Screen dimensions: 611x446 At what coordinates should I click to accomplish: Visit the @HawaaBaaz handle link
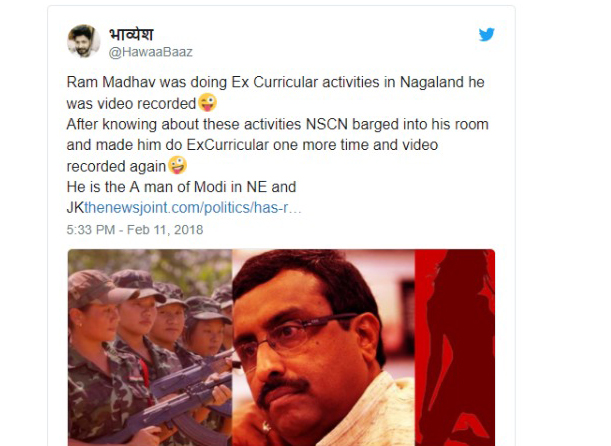click(150, 52)
